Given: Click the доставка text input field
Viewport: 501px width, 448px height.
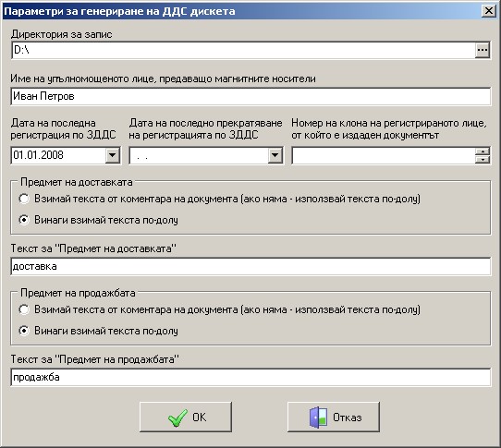Looking at the screenshot, I should click(250, 266).
